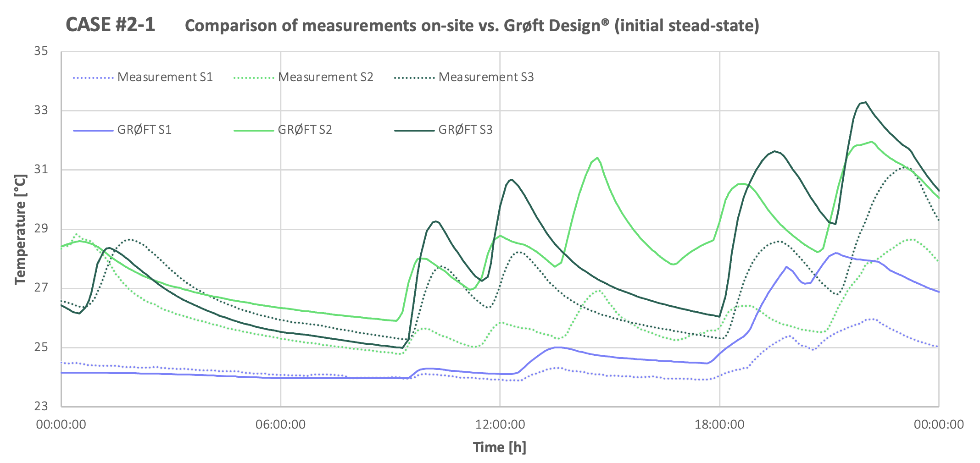
Task: Click the 'Time [h]' horizontal axis title
Action: tap(500, 446)
